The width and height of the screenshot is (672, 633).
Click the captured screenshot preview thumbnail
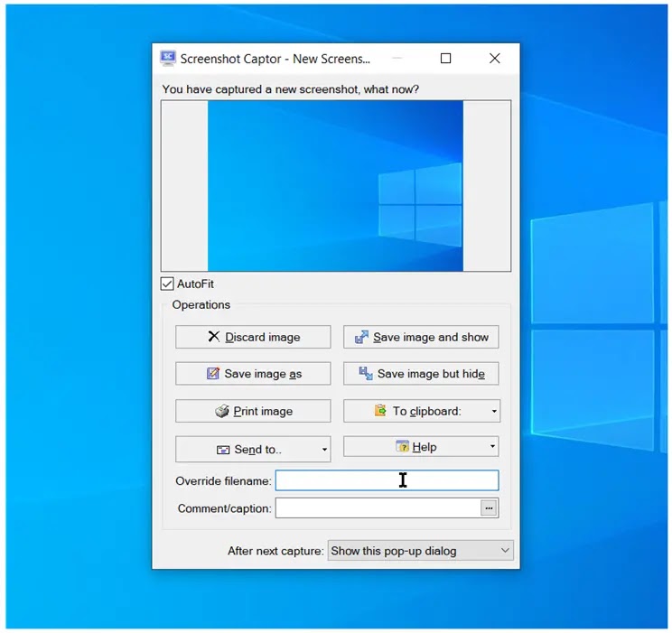coord(336,186)
